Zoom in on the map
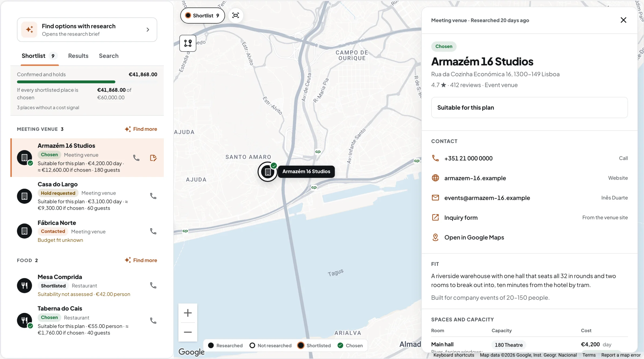Image resolution: width=644 pixels, height=359 pixels. tap(188, 313)
